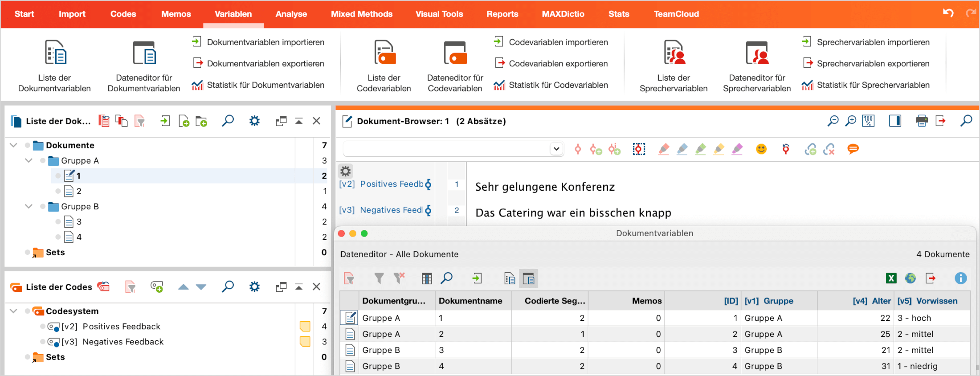Click new document icon in Liste der Dokumente
This screenshot has width=980, height=376.
click(x=184, y=121)
